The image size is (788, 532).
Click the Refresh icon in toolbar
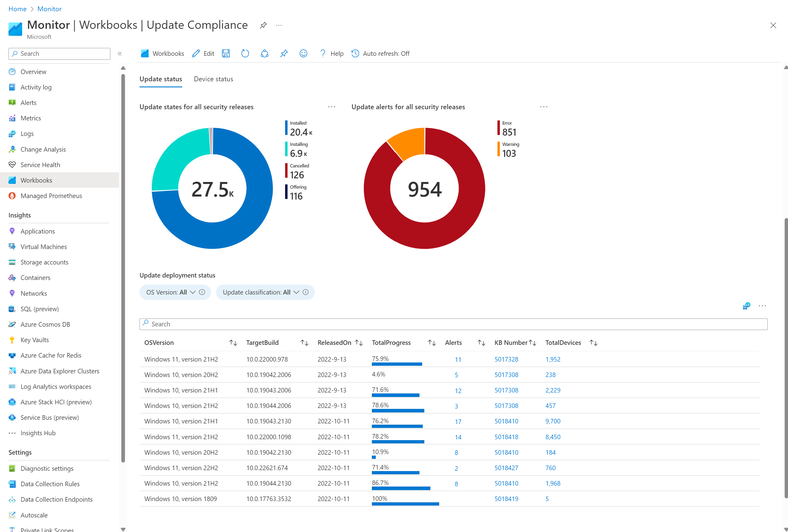[x=245, y=54]
